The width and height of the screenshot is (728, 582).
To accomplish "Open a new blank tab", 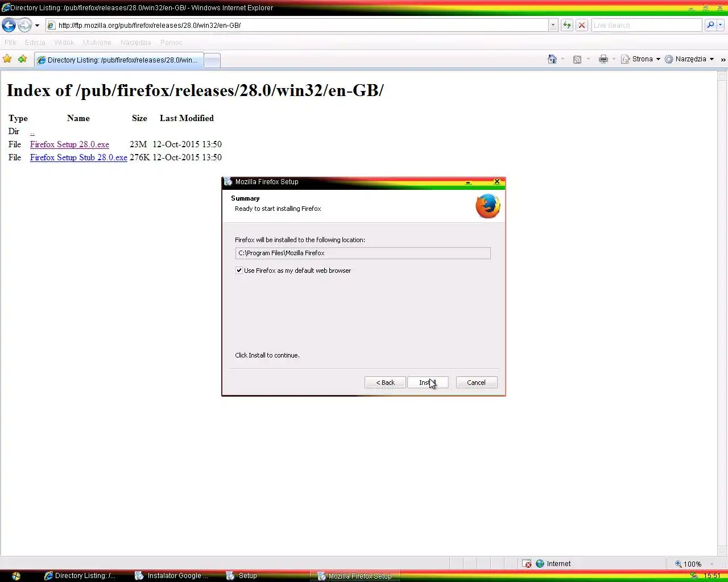I will (212, 60).
